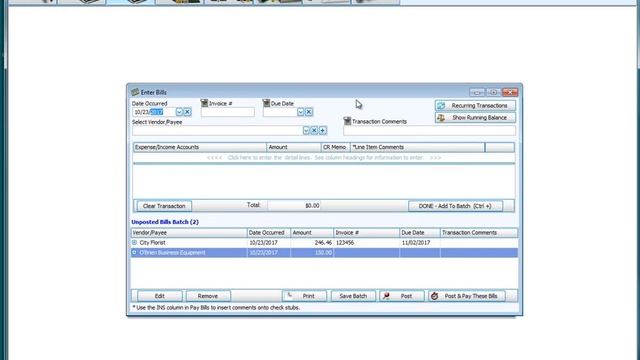The height and width of the screenshot is (360, 640).
Task: Click the stamp icon beside Invoice #
Action: pyautogui.click(x=204, y=103)
